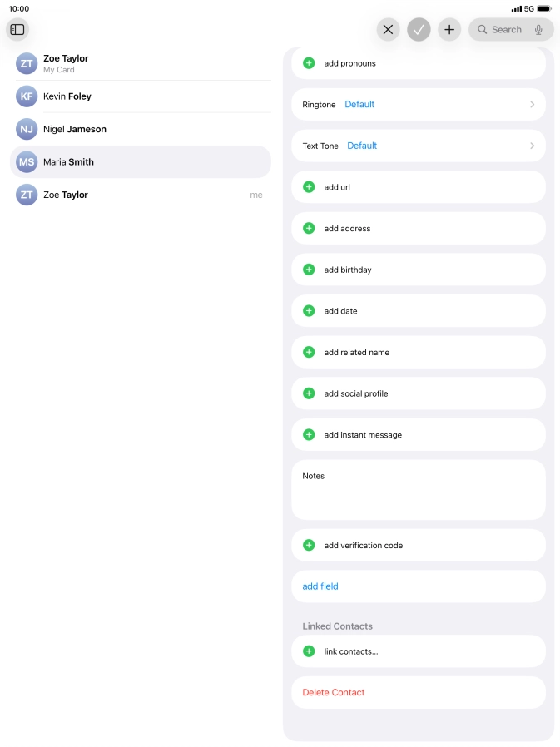Confirm changes with the checkmark icon
The width and height of the screenshot is (560, 747).
coord(419,29)
